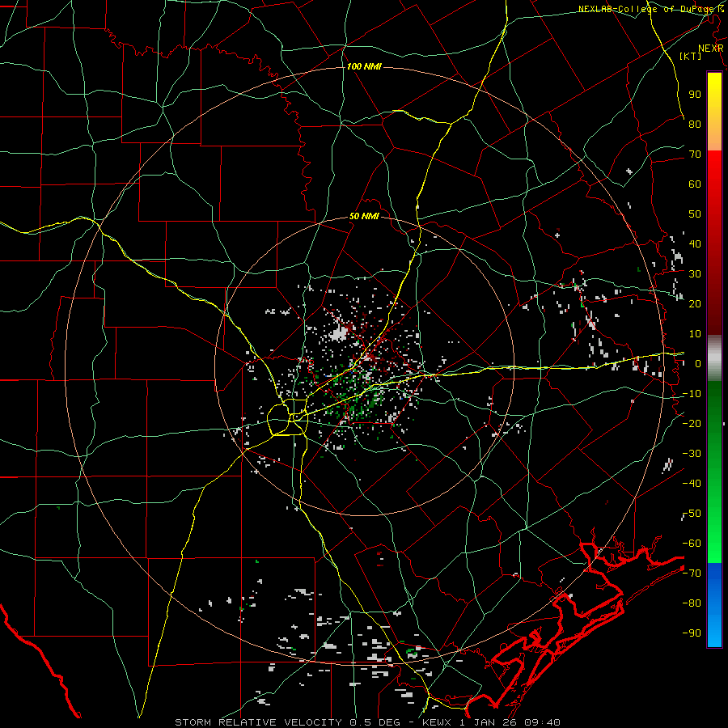
Task: Click the -80 value on velocity scale
Action: [x=692, y=603]
